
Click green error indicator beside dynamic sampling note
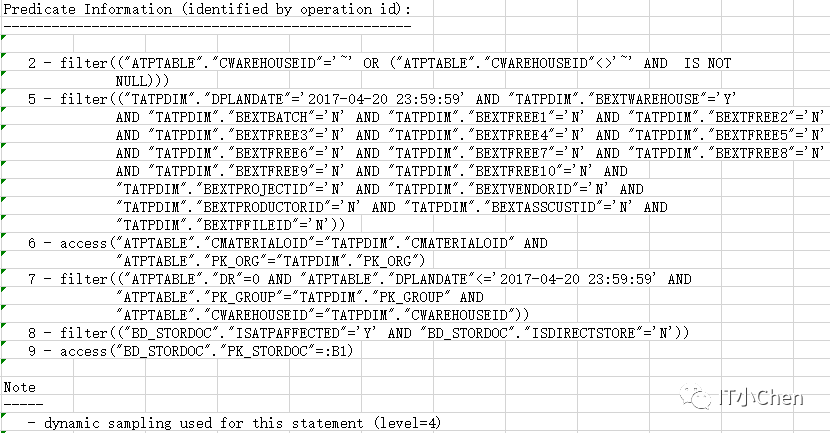[x=5, y=417]
